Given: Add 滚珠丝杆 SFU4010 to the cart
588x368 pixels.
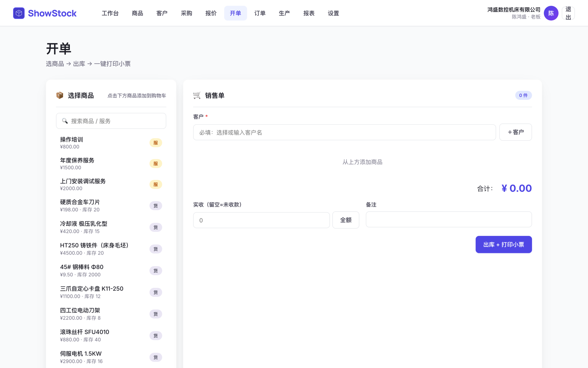Looking at the screenshot, I should [x=111, y=336].
